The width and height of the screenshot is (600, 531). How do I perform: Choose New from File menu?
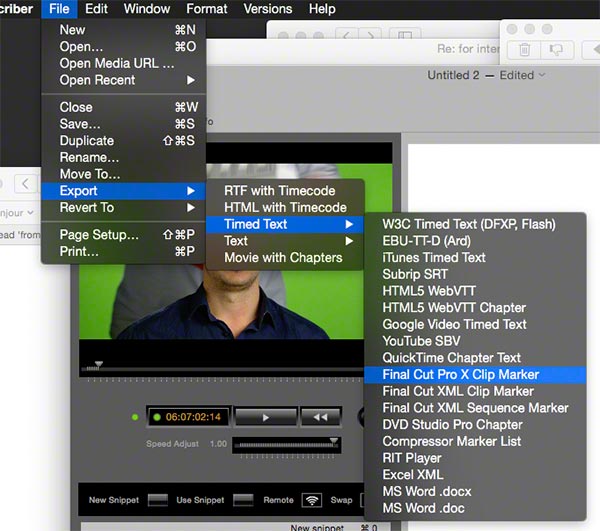click(124, 30)
